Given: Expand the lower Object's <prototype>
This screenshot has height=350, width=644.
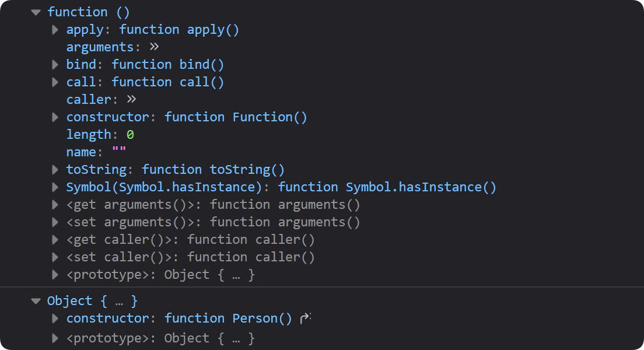Looking at the screenshot, I should click(x=55, y=338).
